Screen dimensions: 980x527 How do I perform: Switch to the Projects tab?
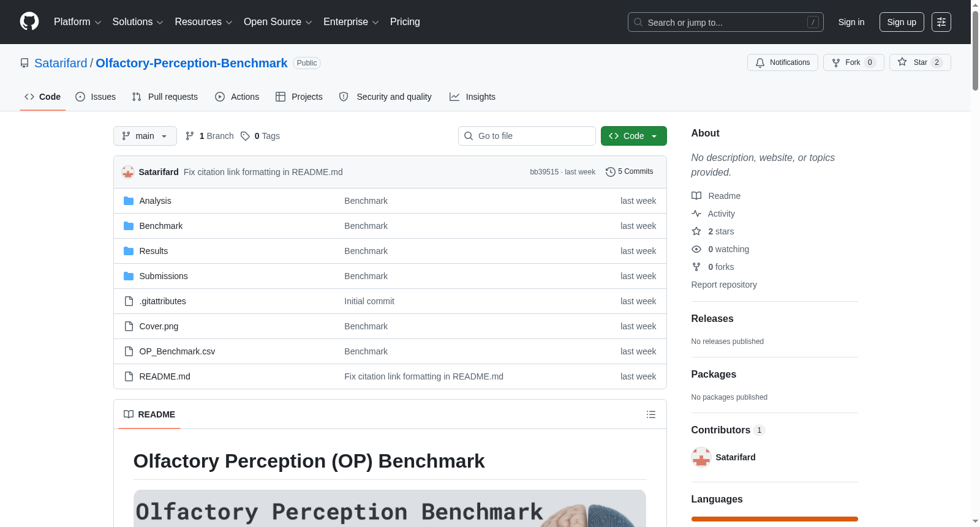299,97
